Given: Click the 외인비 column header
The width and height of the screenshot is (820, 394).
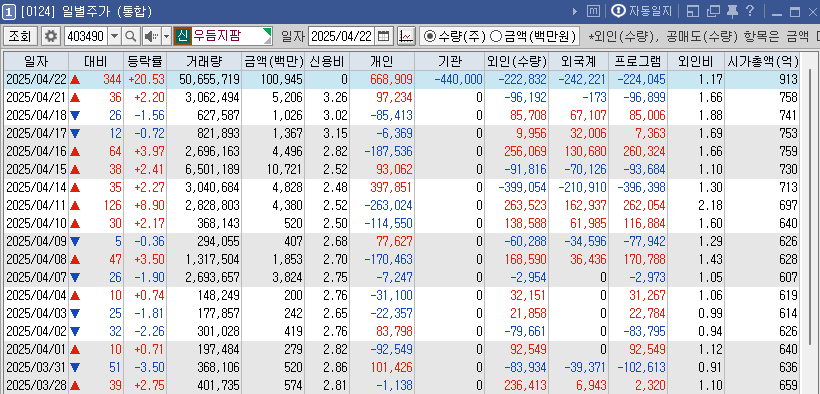Looking at the screenshot, I should pos(696,62).
